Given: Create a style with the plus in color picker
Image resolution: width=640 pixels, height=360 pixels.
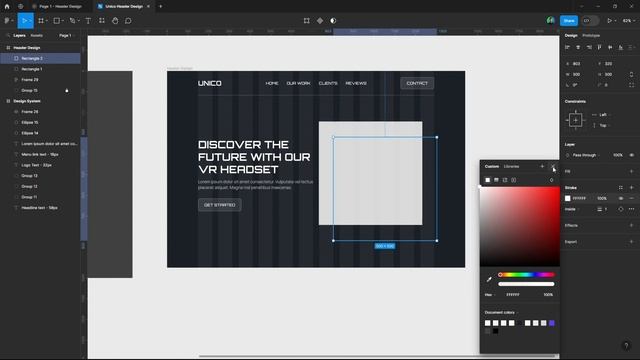Looking at the screenshot, I should click(x=542, y=166).
